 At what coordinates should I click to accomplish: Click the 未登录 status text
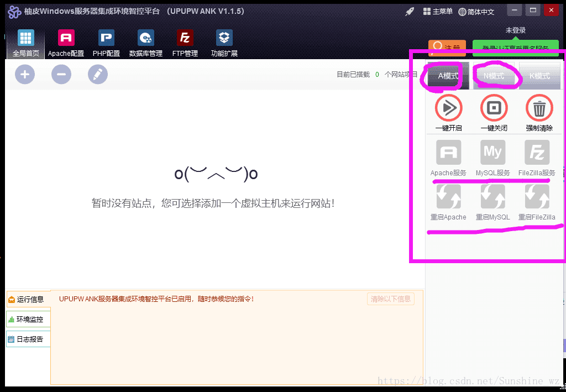(516, 30)
